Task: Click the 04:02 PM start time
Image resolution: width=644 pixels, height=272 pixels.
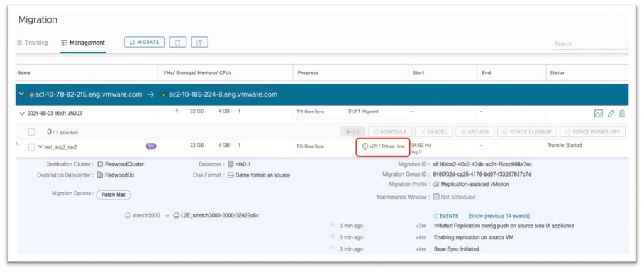Action: (422, 145)
